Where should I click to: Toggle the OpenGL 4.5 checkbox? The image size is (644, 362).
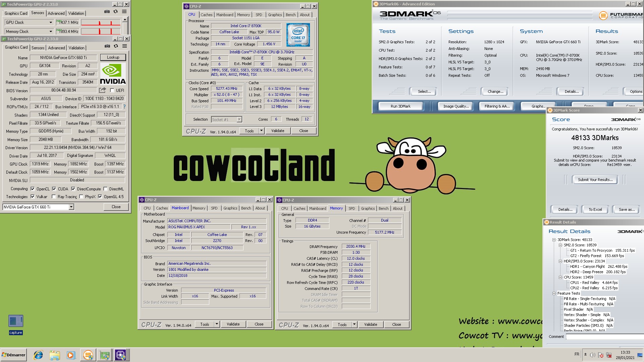point(100,196)
